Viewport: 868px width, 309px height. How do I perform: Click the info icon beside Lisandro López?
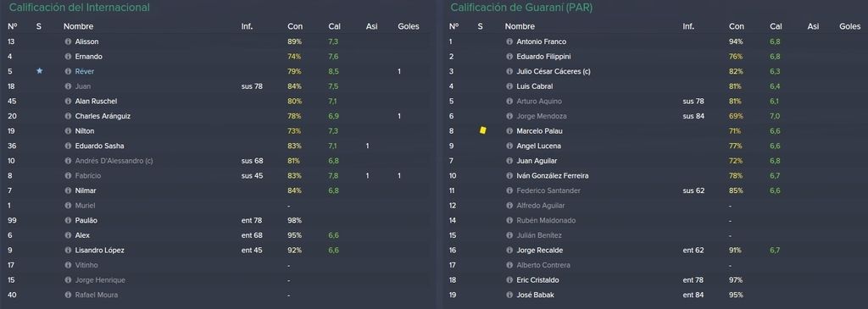pos(68,251)
